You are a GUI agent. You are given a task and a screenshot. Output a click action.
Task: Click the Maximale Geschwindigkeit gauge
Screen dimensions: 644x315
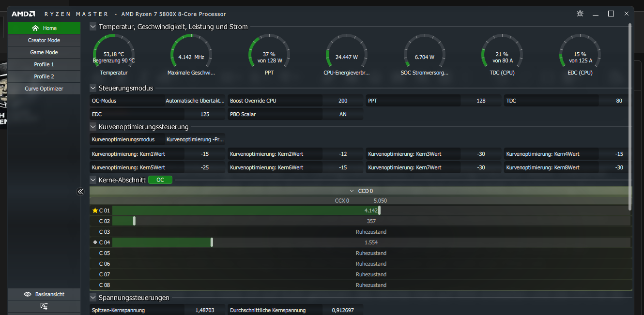pos(191,55)
